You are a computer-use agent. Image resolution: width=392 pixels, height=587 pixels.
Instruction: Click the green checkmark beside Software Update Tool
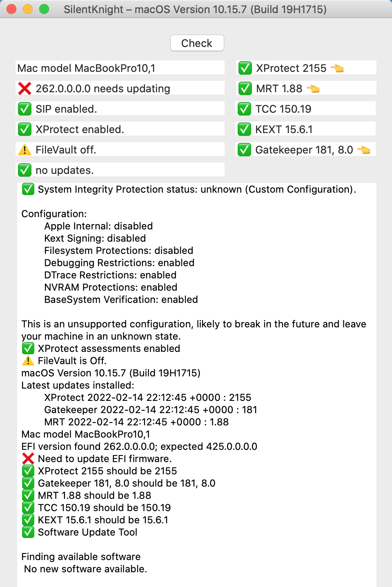point(28,532)
